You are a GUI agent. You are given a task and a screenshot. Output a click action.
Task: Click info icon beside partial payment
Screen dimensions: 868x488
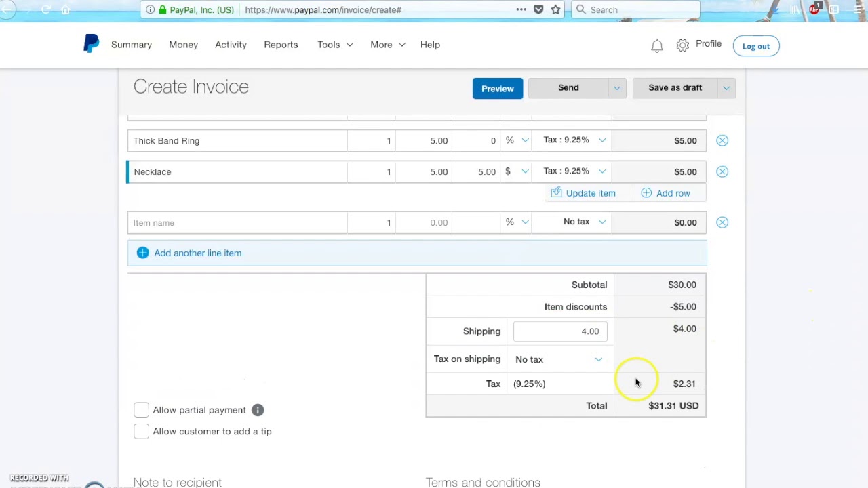point(258,410)
